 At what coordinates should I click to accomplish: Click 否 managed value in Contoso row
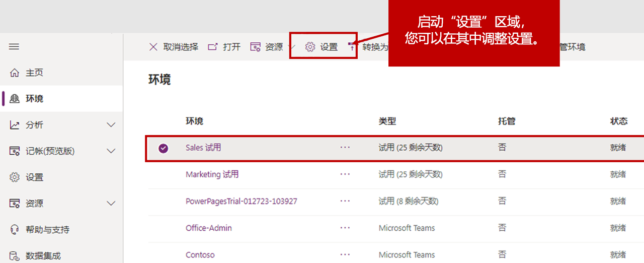pyautogui.click(x=502, y=254)
